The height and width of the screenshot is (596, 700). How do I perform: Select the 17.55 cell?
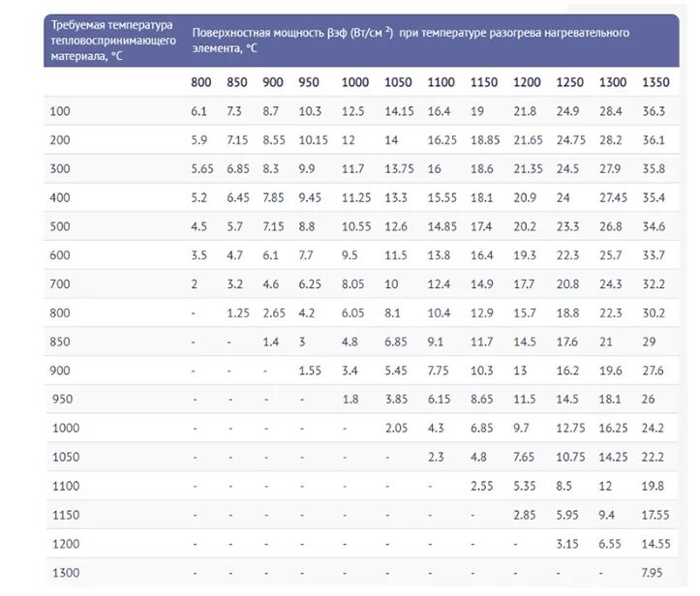(655, 516)
